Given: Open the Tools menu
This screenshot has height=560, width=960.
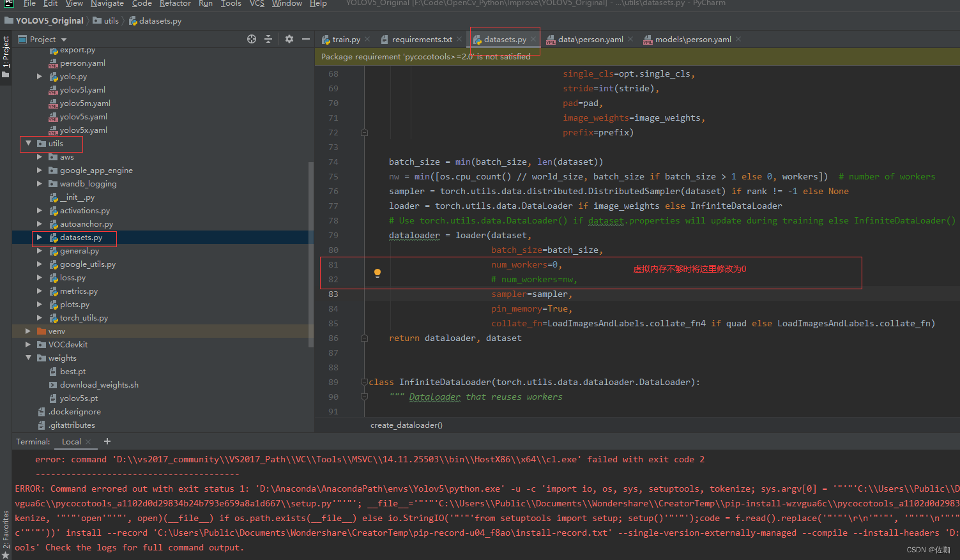Looking at the screenshot, I should [231, 3].
